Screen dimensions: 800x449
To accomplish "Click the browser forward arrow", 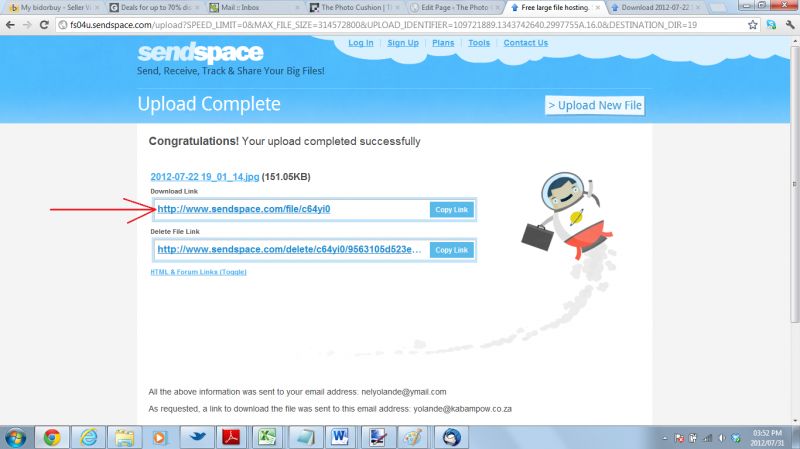I will 27,24.
